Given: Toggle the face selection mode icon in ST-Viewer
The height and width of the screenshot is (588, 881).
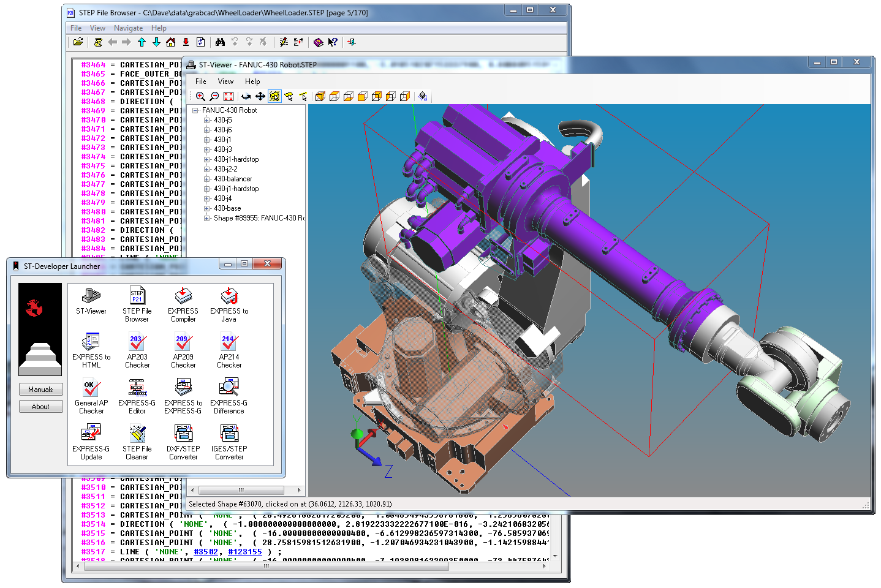Looking at the screenshot, I should 289,96.
